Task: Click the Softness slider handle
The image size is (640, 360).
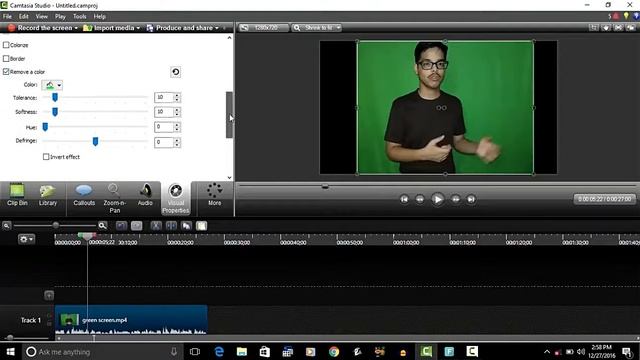Action: click(55, 111)
